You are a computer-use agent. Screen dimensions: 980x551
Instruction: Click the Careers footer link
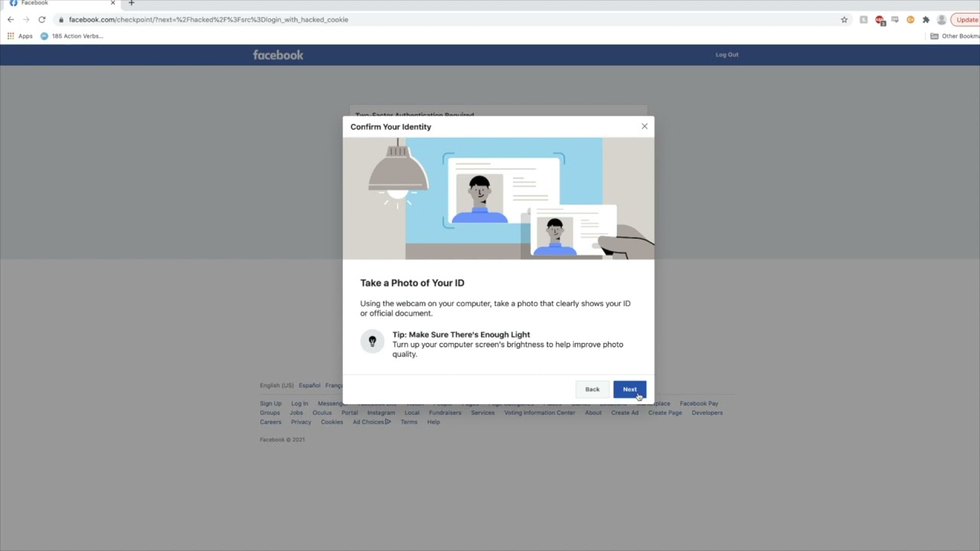coord(270,422)
